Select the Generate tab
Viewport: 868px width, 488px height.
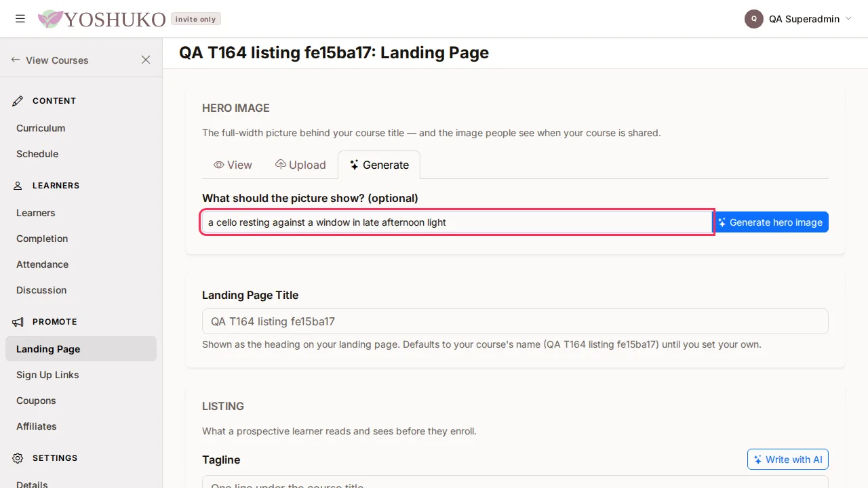click(x=379, y=165)
